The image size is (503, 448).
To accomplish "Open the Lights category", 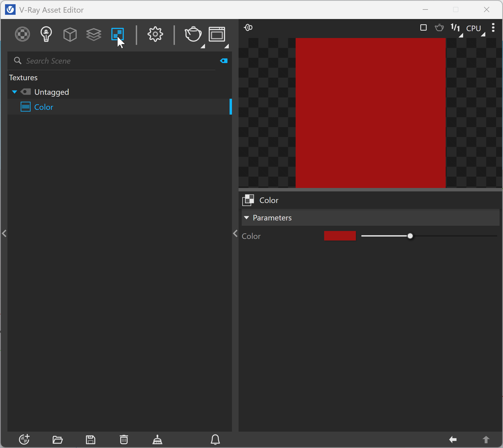I will click(x=46, y=34).
